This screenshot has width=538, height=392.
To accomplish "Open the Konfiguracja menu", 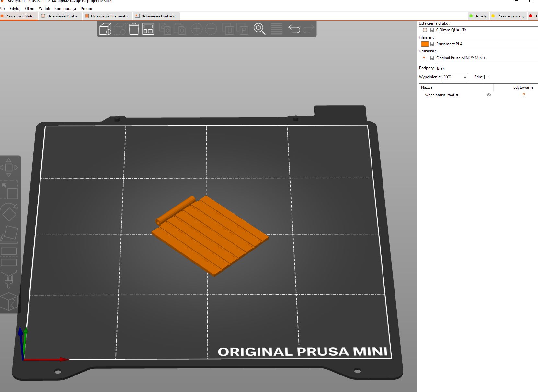I will coord(65,9).
